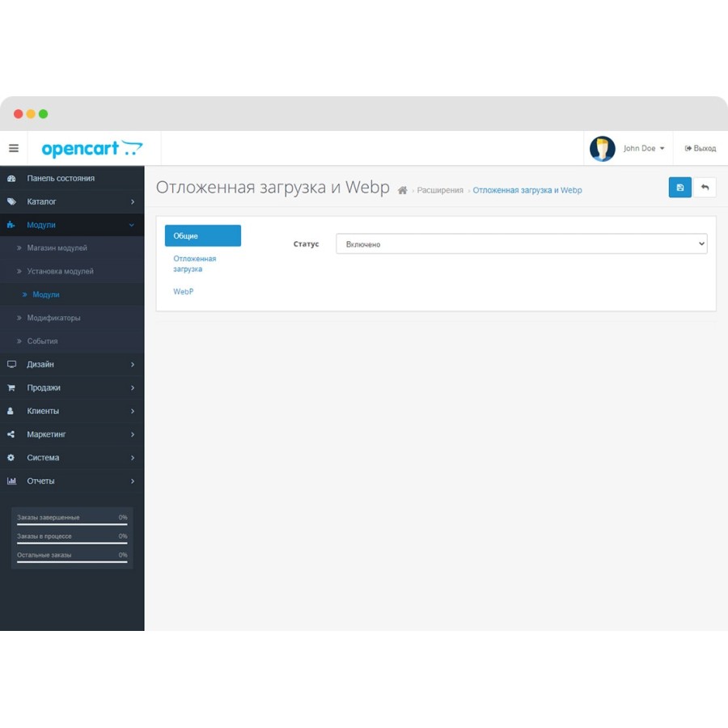Expand the Продажи menu chevron
The height and width of the screenshot is (728, 728).
[133, 387]
